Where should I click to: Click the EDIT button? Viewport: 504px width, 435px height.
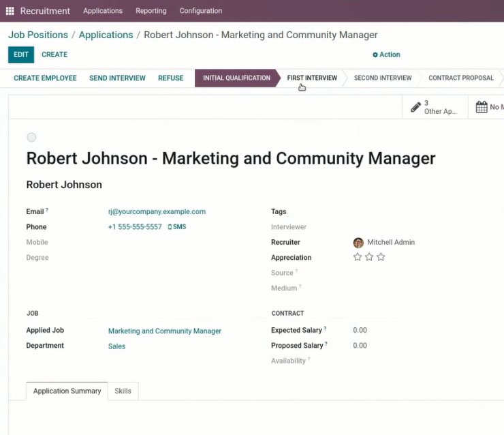coord(21,55)
